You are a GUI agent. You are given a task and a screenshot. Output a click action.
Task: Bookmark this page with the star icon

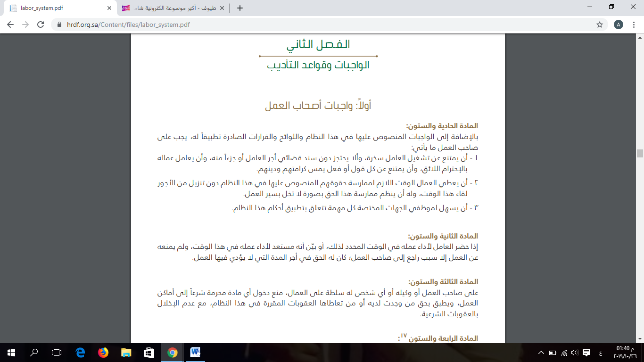600,25
